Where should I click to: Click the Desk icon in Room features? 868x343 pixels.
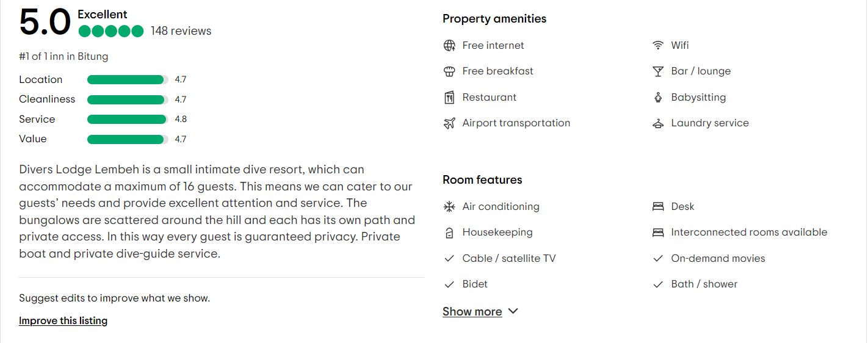[x=658, y=207]
